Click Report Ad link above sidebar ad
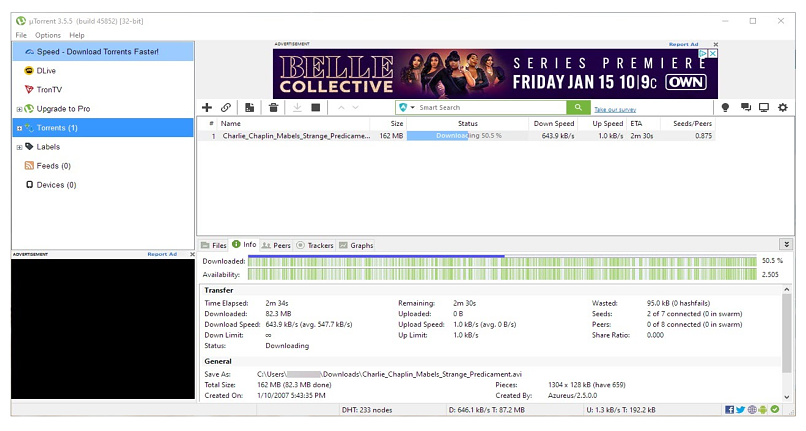Image resolution: width=806 pixels, height=431 pixels. tap(162, 254)
